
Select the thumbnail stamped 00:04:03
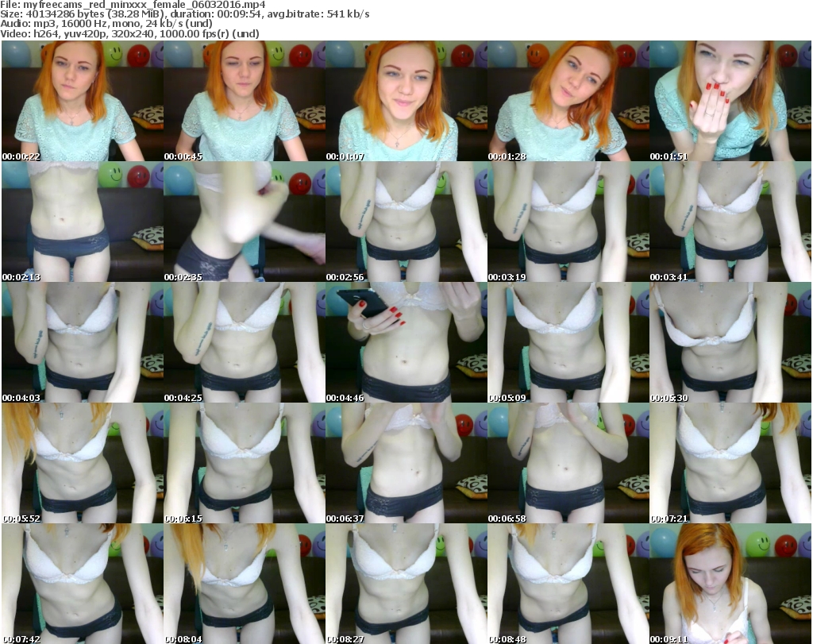pyautogui.click(x=83, y=342)
